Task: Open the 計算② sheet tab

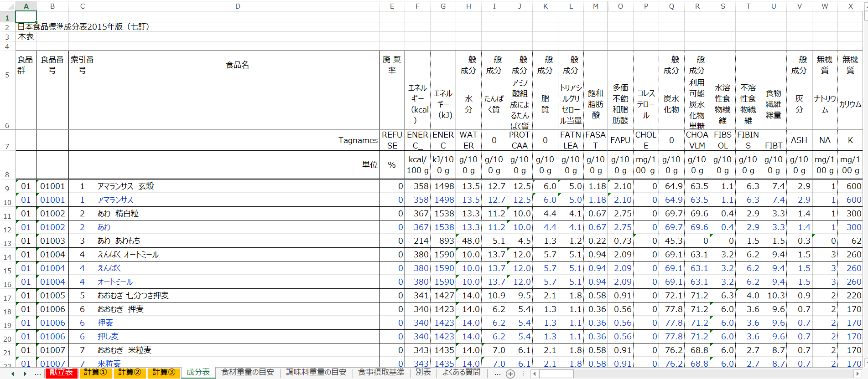Action: (x=130, y=373)
